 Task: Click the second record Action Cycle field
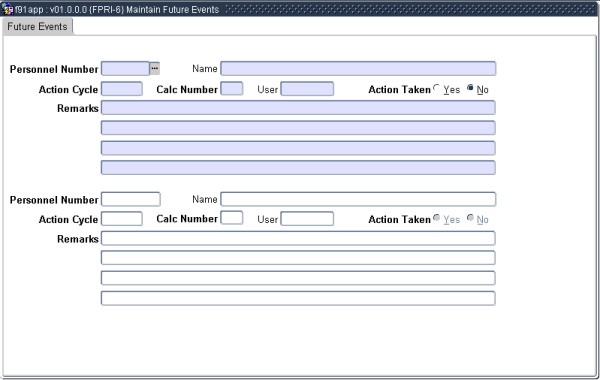coord(122,219)
